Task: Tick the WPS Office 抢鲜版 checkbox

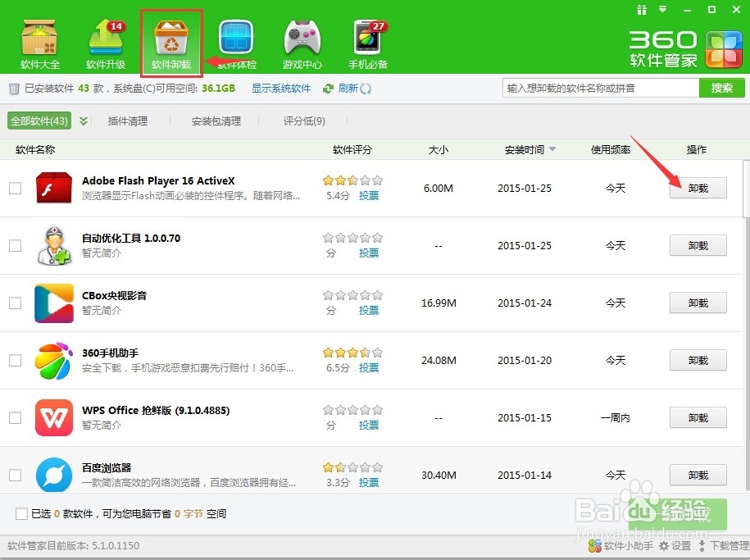Action: [15, 417]
